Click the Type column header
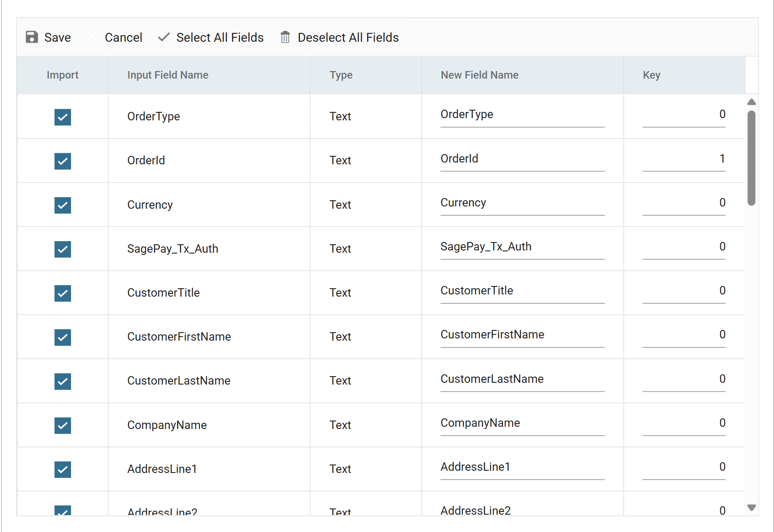The height and width of the screenshot is (532, 774). click(366, 75)
